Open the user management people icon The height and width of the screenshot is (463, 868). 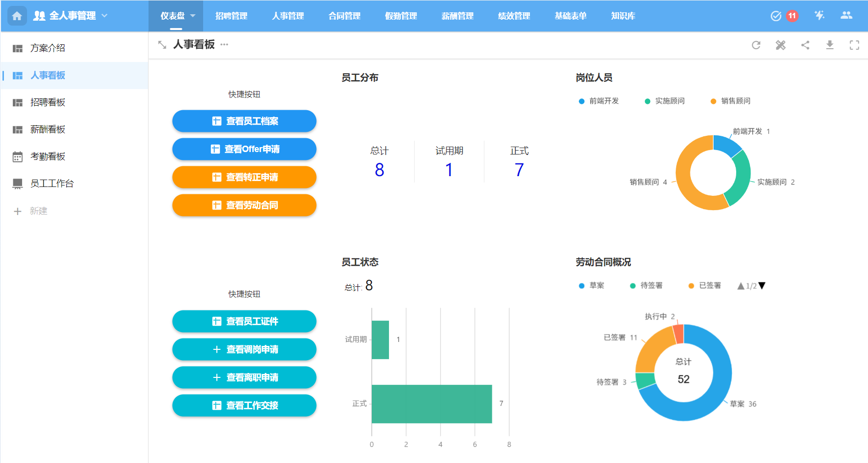click(846, 16)
